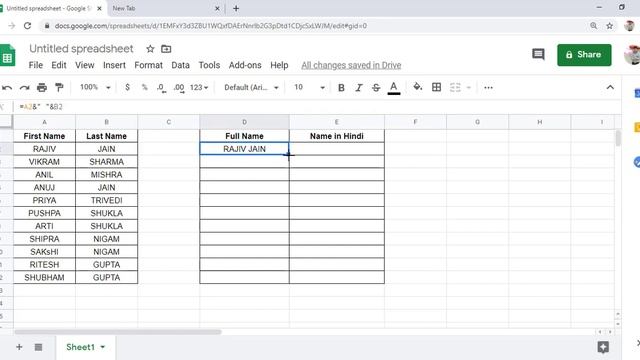Image resolution: width=640 pixels, height=360 pixels.
Task: Format as percent icon
Action: point(144,87)
